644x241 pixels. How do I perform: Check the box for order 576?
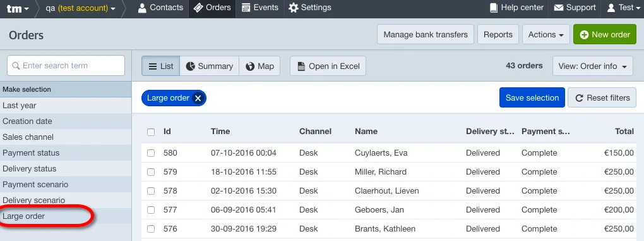point(151,228)
